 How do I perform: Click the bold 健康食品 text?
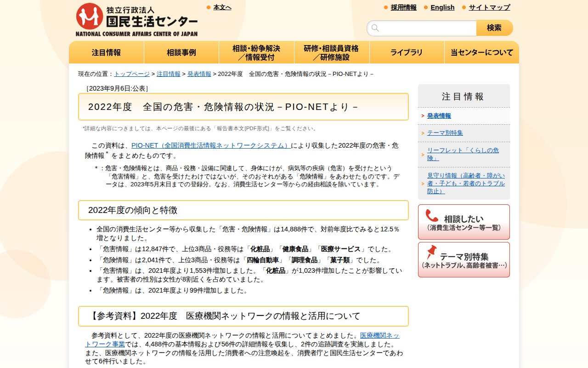point(295,249)
